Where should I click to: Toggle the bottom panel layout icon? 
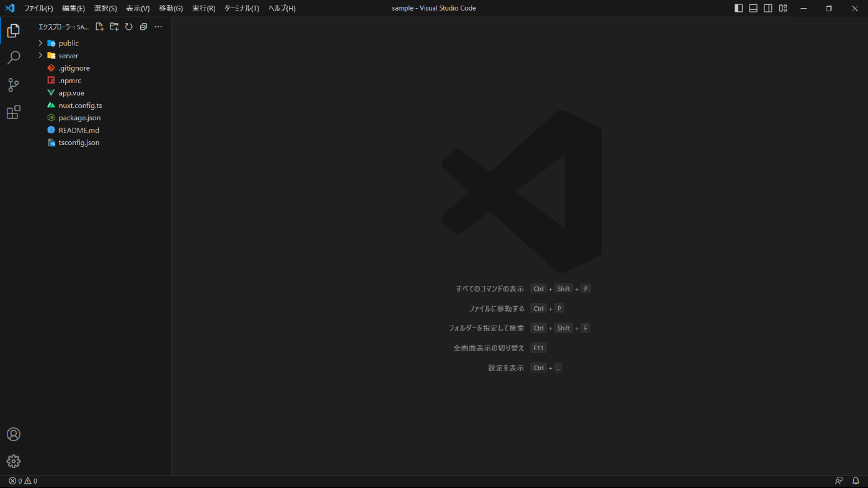[753, 8]
